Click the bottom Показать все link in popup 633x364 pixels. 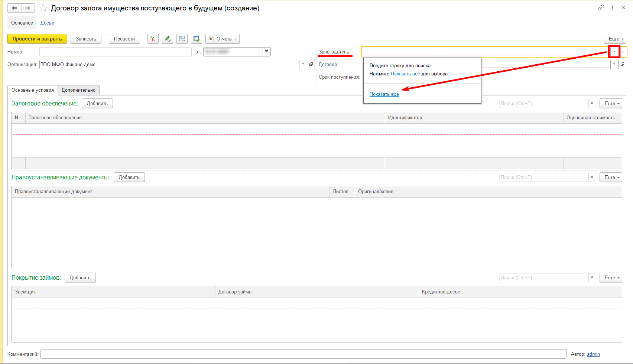coord(384,94)
